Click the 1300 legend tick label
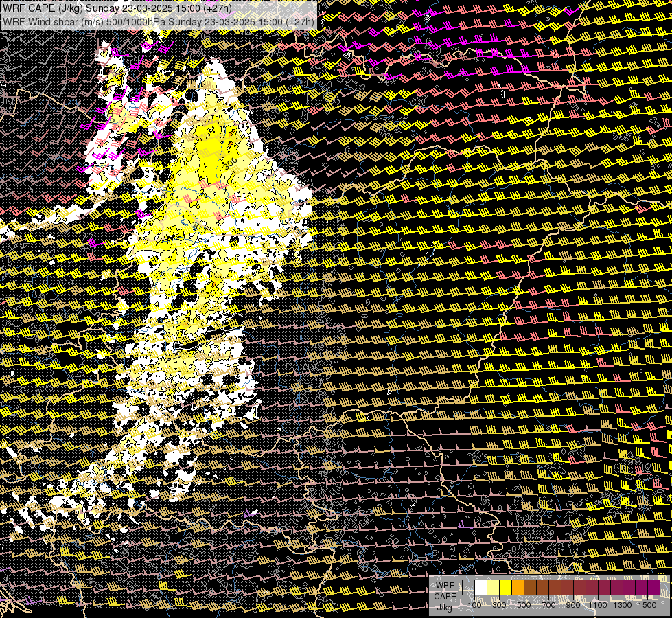Image resolution: width=672 pixels, height=618 pixels. (x=623, y=605)
